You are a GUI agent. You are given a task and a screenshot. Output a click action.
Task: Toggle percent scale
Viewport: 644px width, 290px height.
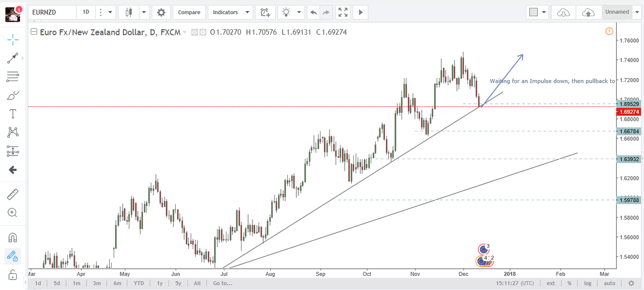(570, 283)
